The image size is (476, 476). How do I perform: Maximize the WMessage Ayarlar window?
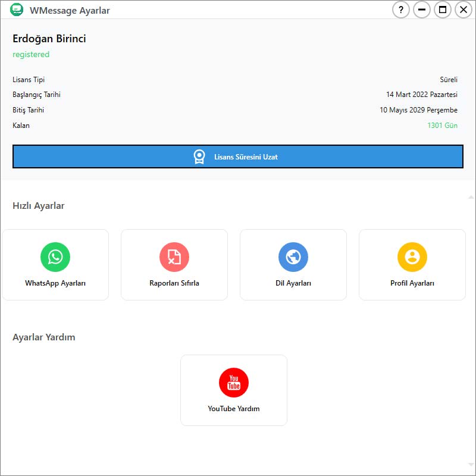442,10
